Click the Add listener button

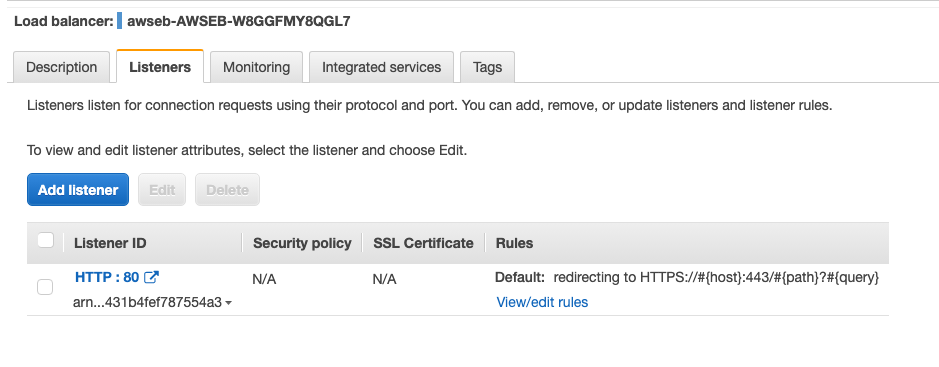tap(78, 190)
